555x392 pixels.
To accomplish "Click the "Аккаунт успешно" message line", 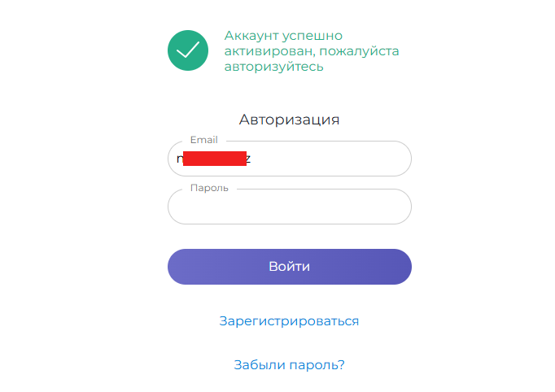I will pyautogui.click(x=283, y=37).
